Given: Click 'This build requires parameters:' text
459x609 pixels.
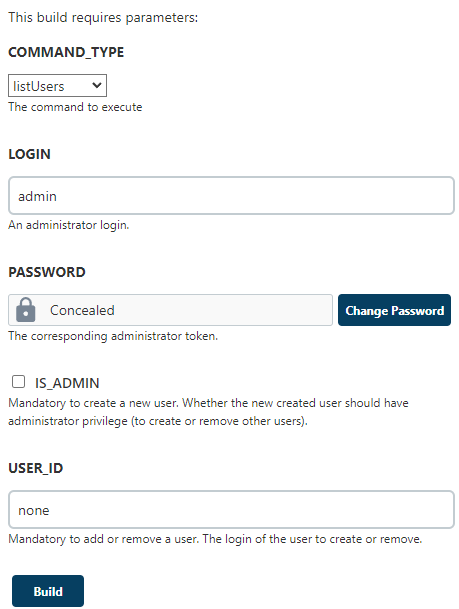Looking at the screenshot, I should tap(103, 17).
